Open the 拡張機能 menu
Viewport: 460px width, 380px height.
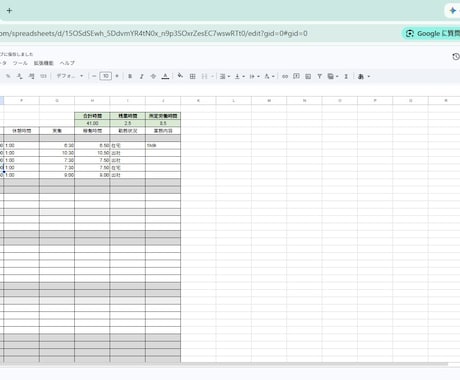point(43,63)
